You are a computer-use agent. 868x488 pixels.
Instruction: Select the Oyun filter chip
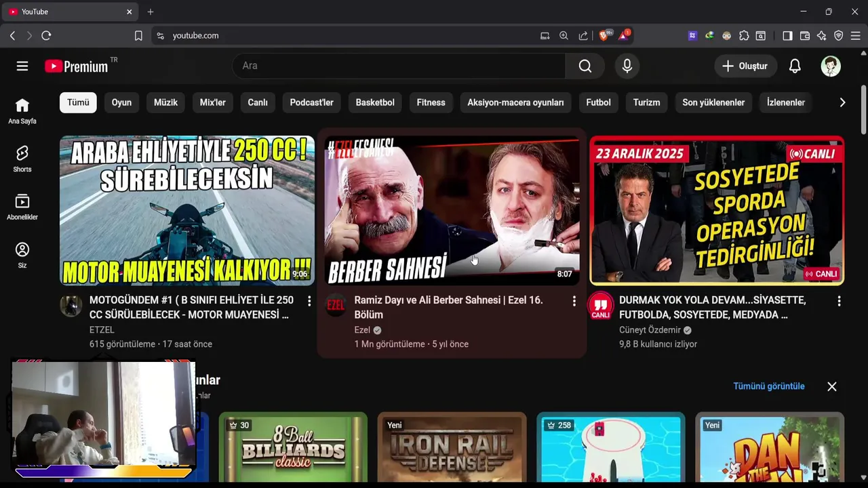(121, 102)
